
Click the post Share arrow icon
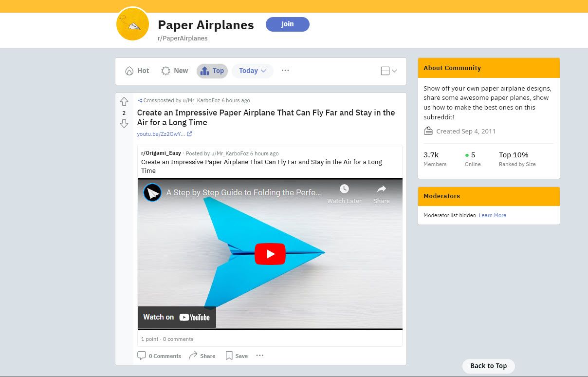pos(193,356)
